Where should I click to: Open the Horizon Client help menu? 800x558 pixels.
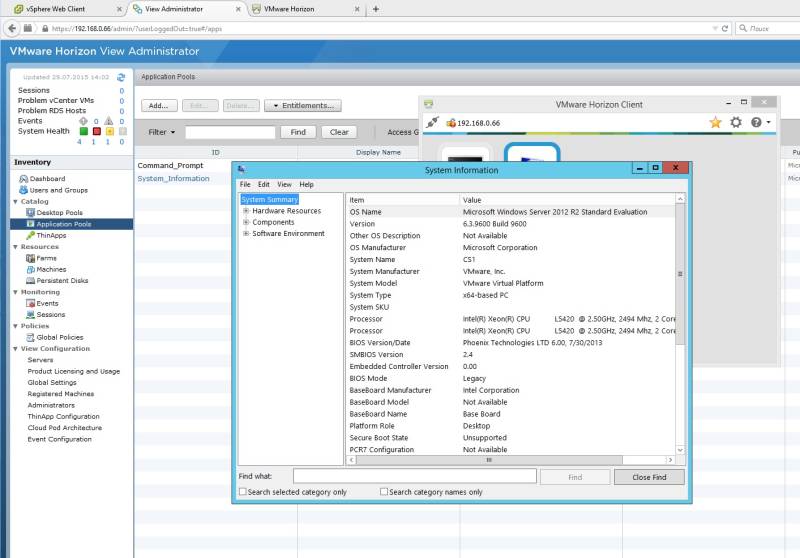[x=760, y=122]
